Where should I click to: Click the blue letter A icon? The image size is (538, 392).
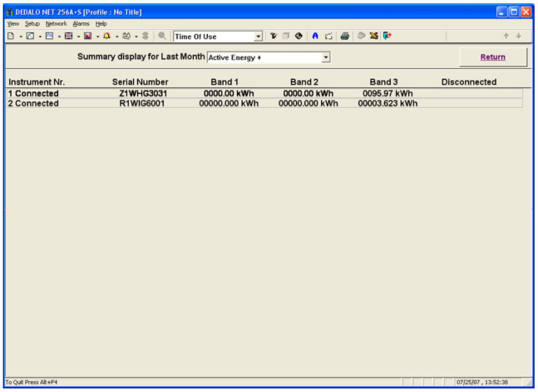pos(316,36)
